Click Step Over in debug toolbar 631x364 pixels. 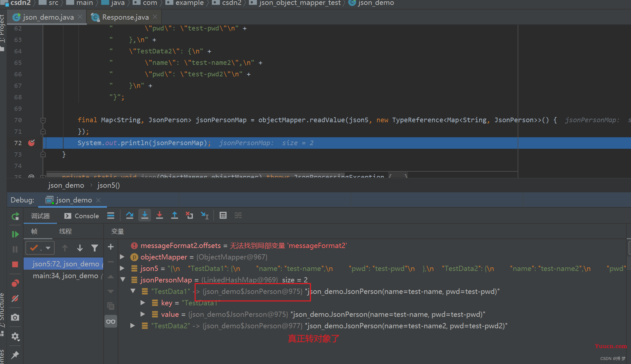(130, 216)
